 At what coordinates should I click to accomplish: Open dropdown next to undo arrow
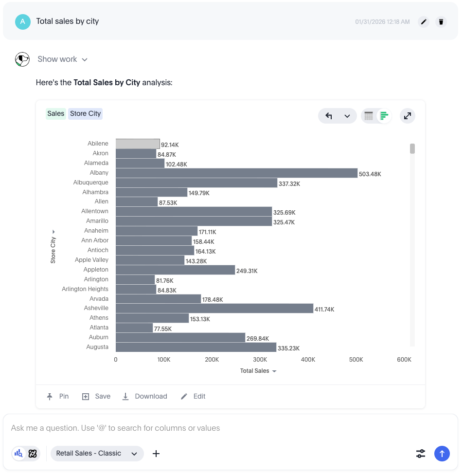pos(347,116)
